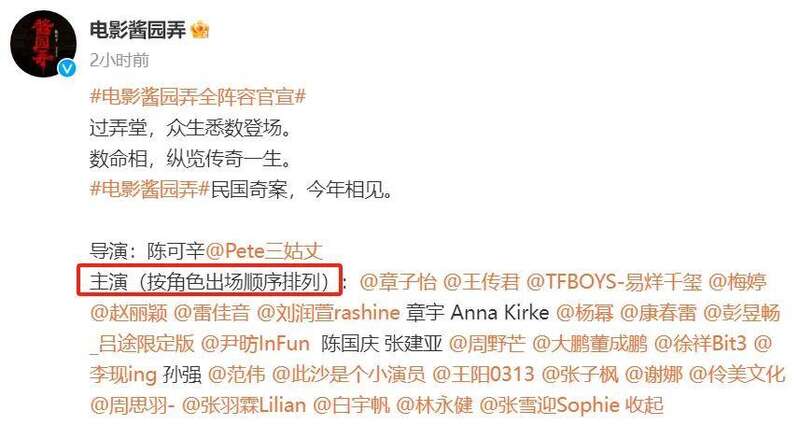Open mention @TFBOYS-易烊千玺
Image resolution: width=800 pixels, height=425 pixels.
[614, 282]
